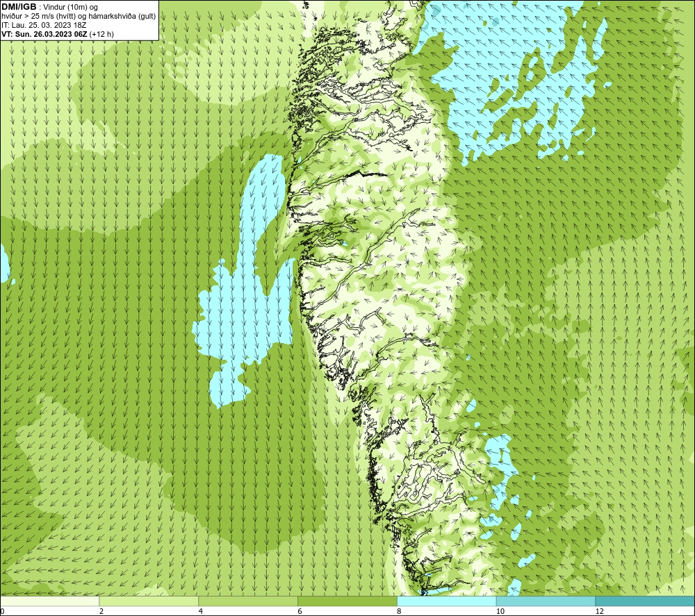Click the 0–2 m/s legend color band
This screenshot has width=695, height=616.
click(x=49, y=601)
